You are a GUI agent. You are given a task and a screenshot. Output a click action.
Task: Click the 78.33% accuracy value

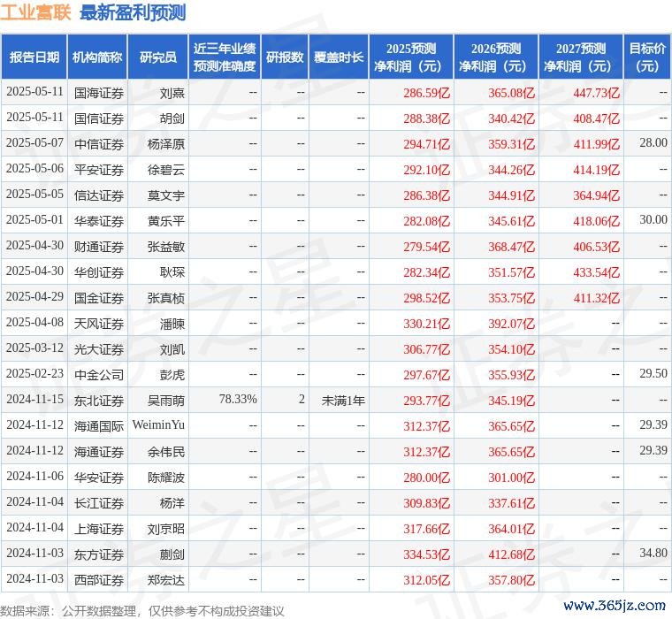pyautogui.click(x=238, y=399)
